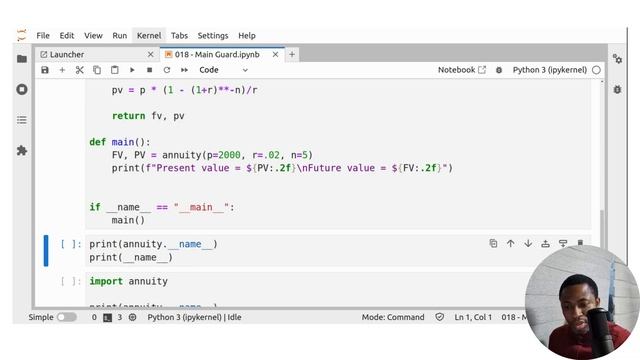Paste cell from clipboard in toolbar

point(115,70)
